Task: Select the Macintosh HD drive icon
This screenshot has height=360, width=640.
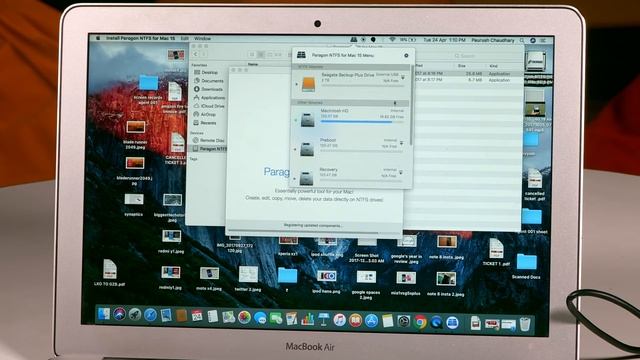Action: [x=307, y=120]
